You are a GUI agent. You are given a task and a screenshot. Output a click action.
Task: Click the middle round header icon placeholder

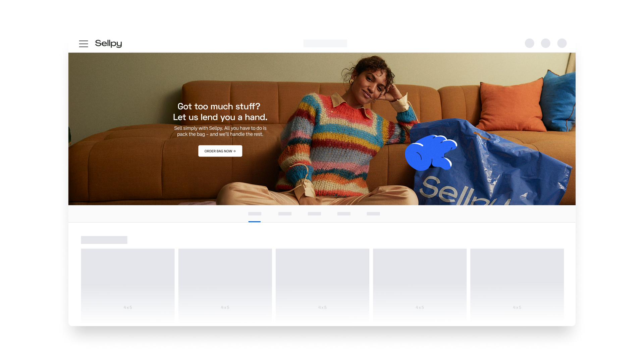click(x=545, y=43)
